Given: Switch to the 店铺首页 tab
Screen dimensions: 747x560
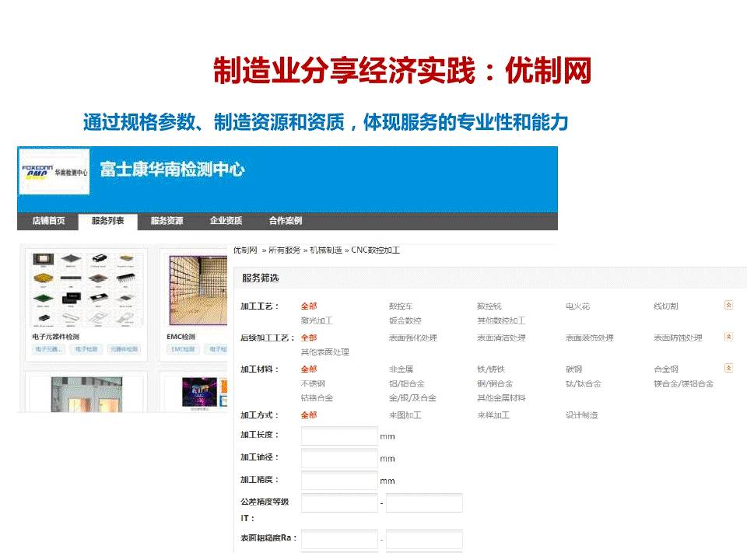Looking at the screenshot, I should pos(48,221).
